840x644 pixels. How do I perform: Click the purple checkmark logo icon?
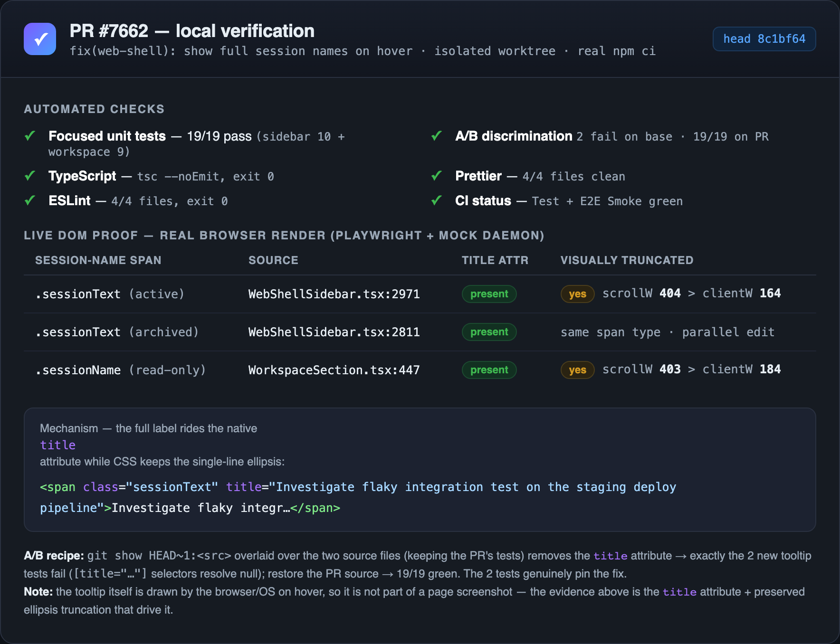(x=40, y=39)
